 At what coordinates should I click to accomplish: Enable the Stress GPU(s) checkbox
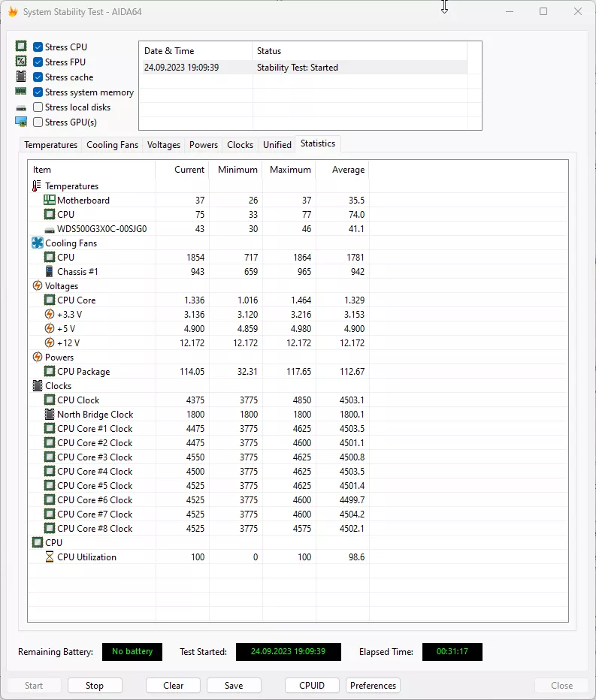point(38,122)
